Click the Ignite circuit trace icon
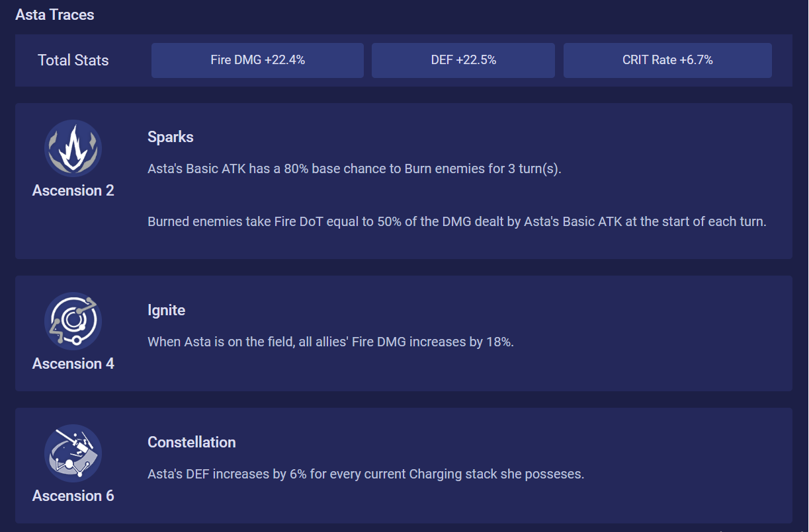 click(x=73, y=321)
